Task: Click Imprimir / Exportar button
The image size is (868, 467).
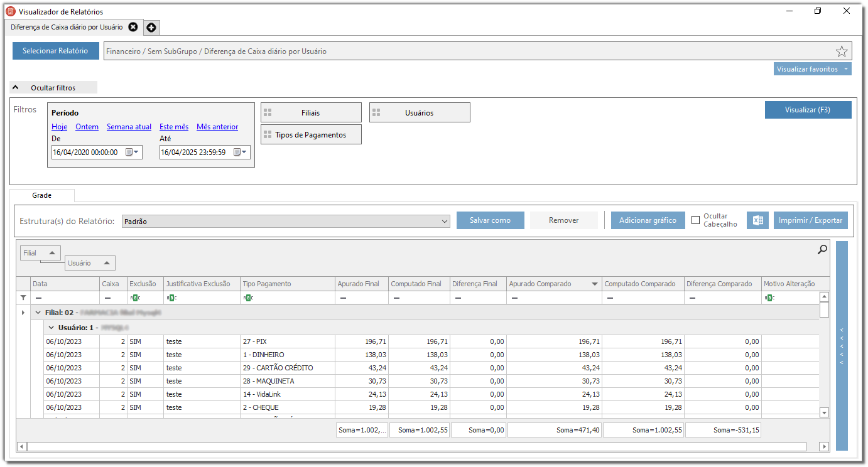Action: 810,220
